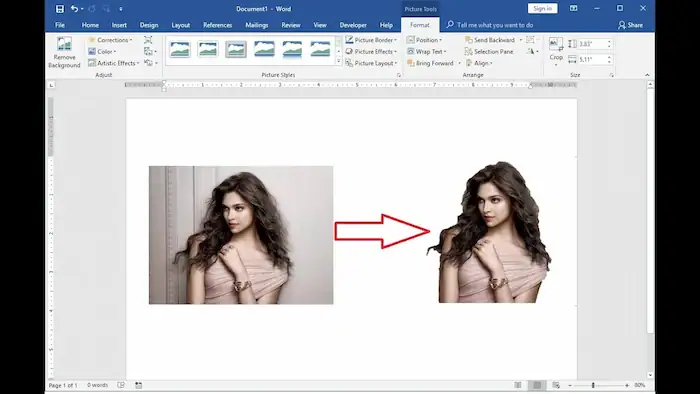Click the proofing check icon in status bar

121,385
